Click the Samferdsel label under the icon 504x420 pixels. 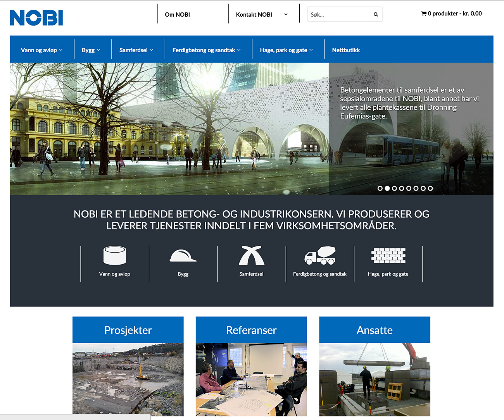[x=251, y=274]
